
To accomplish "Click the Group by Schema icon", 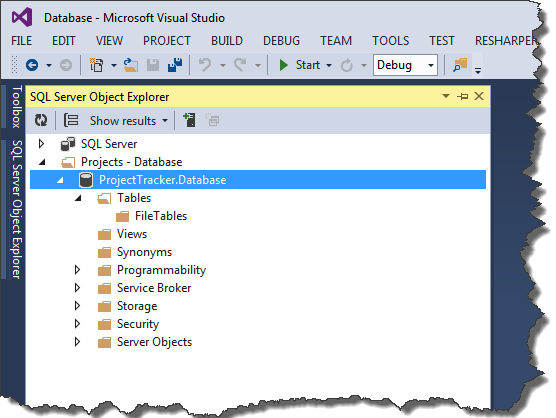I will (x=71, y=120).
